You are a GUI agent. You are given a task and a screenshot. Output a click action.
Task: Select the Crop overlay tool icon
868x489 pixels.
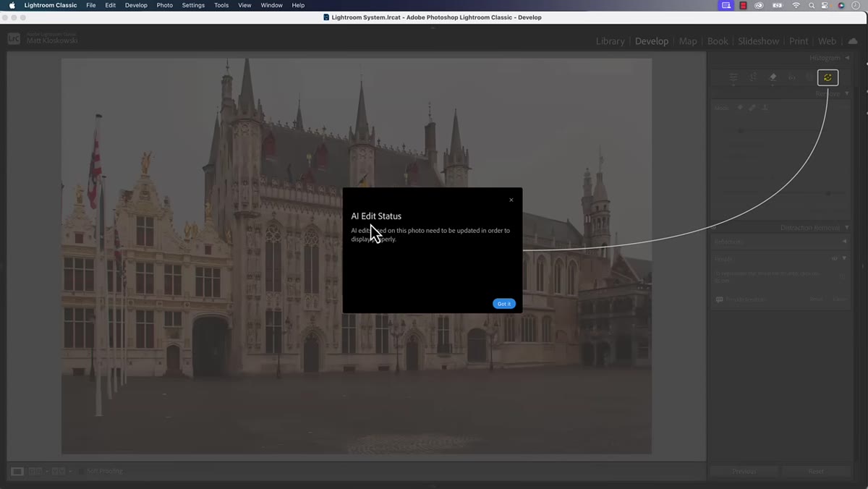[753, 77]
